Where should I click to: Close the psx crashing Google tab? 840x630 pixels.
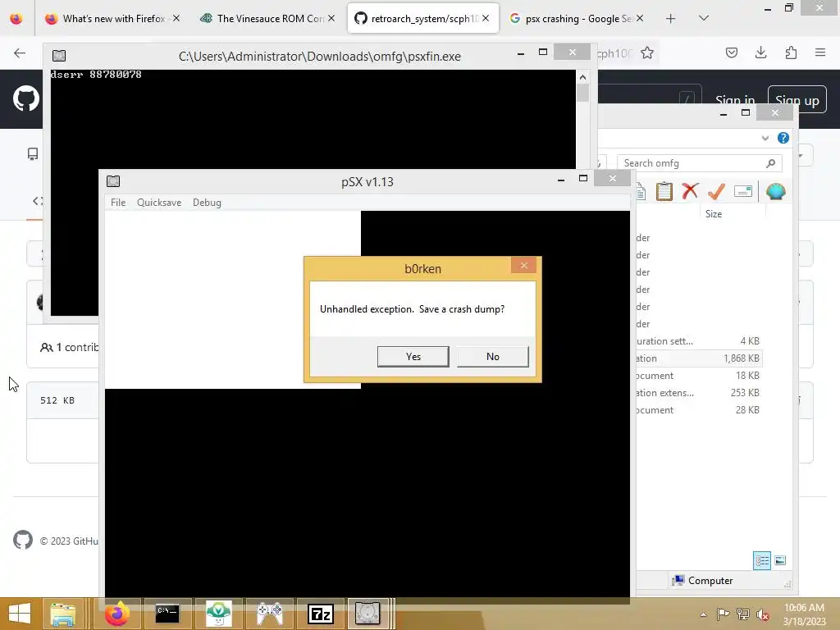click(640, 18)
